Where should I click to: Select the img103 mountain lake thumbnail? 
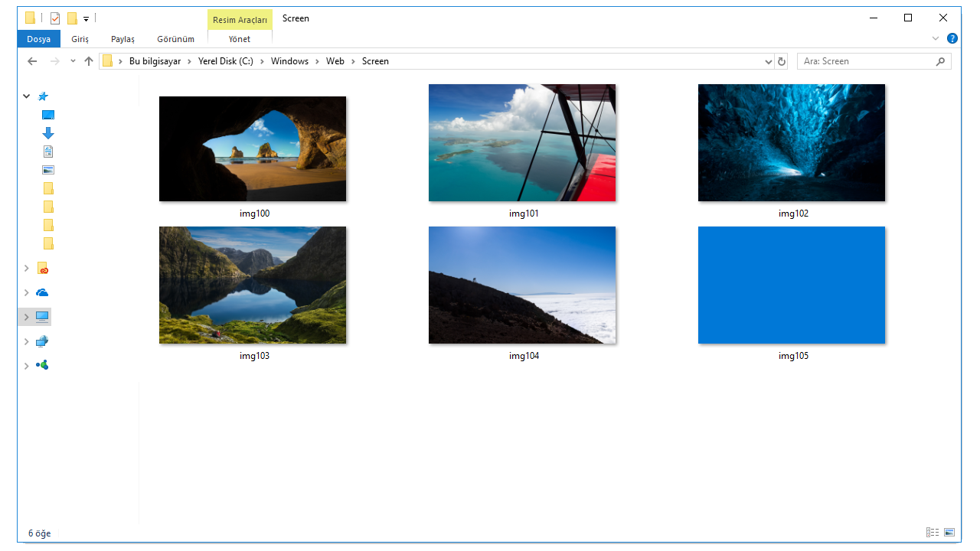[253, 285]
